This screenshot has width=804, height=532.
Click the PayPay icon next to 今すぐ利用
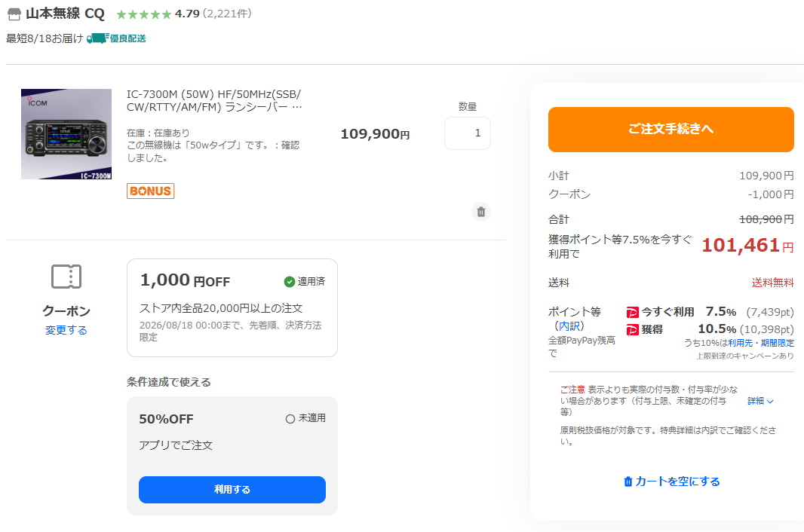[633, 312]
